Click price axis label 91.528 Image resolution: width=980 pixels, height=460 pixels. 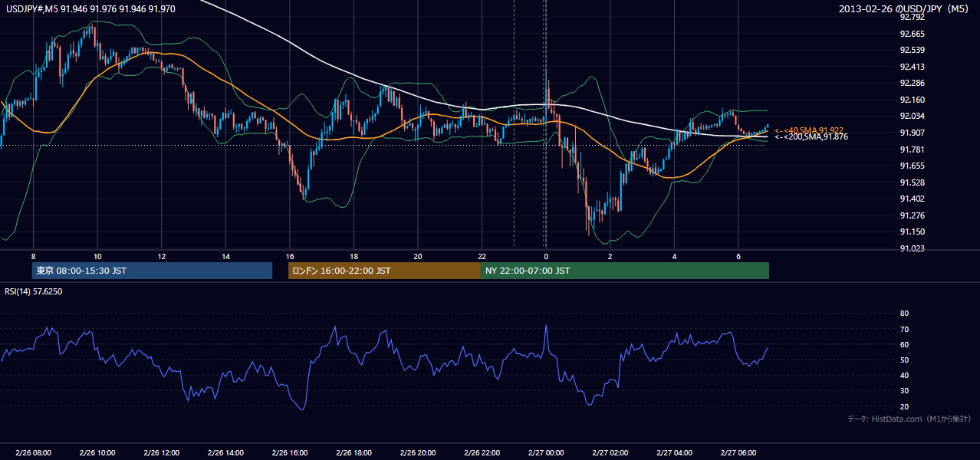(913, 182)
